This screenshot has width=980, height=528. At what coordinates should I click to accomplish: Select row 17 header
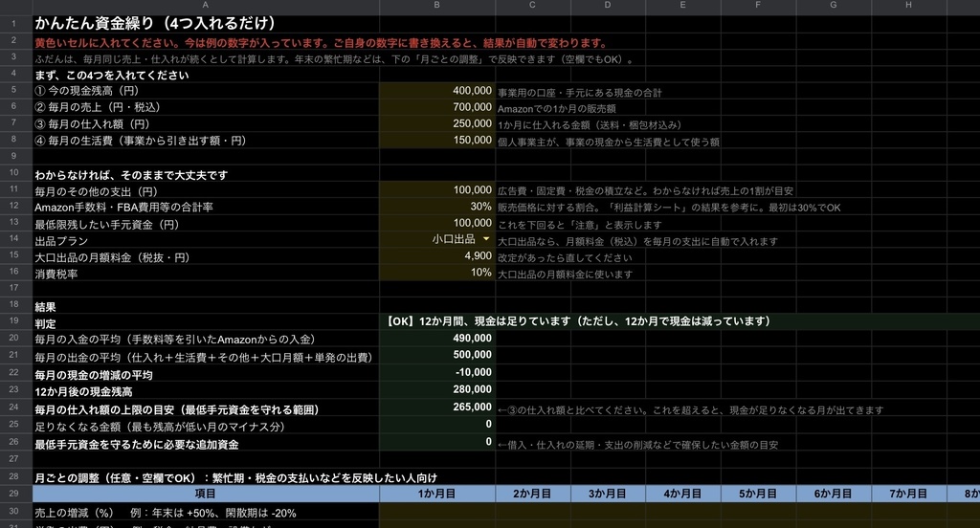15,287
